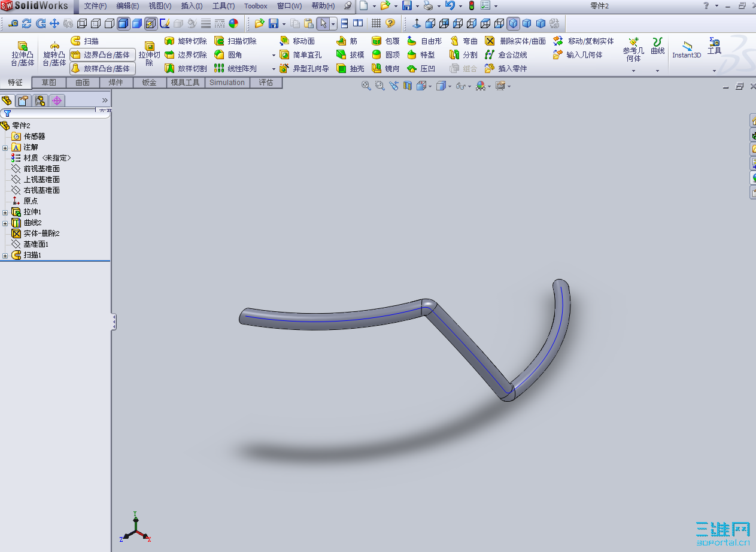Toggle Instant3D mode
The image size is (756, 552).
[x=687, y=50]
